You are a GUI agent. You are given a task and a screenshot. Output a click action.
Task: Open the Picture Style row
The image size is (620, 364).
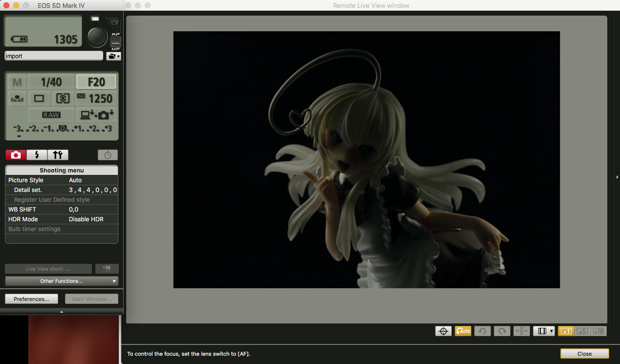click(62, 180)
